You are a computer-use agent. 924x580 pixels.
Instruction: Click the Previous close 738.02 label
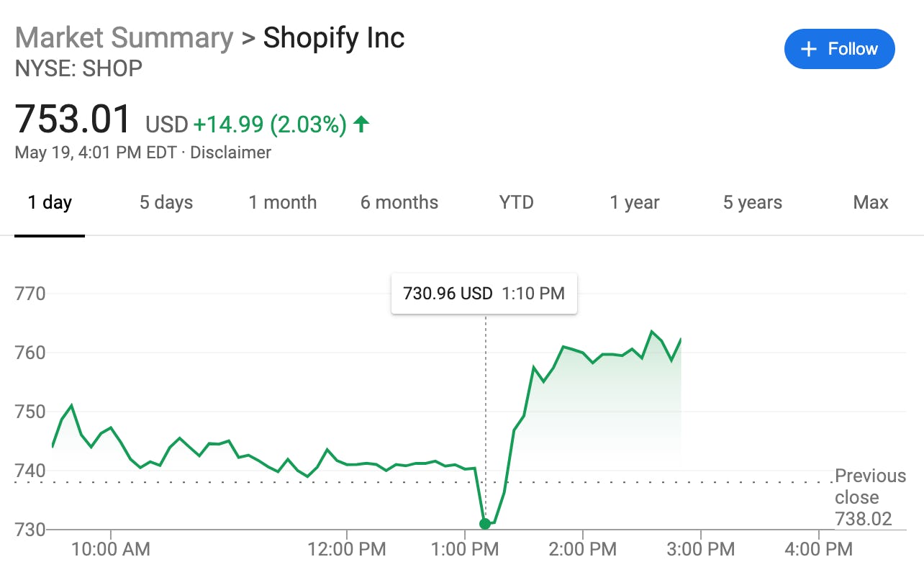[869, 497]
